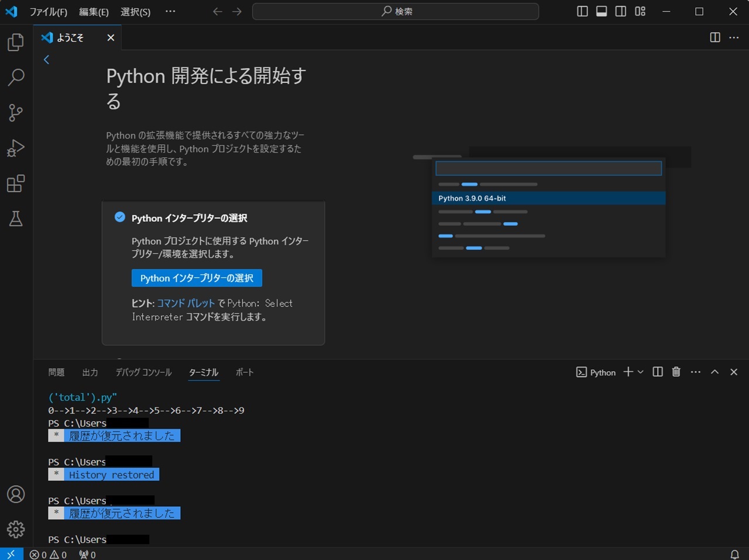Click the VS Code logo in title bar
749x560 pixels.
click(x=11, y=12)
